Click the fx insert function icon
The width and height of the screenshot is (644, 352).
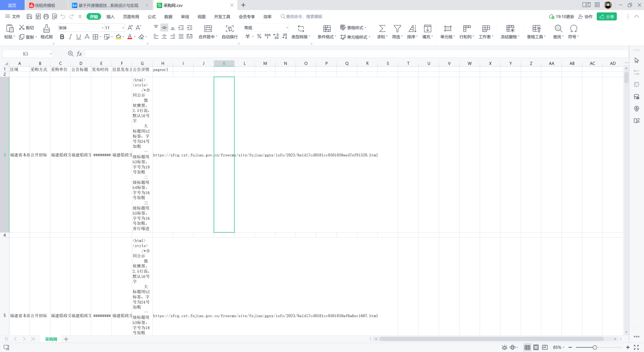[x=79, y=54]
